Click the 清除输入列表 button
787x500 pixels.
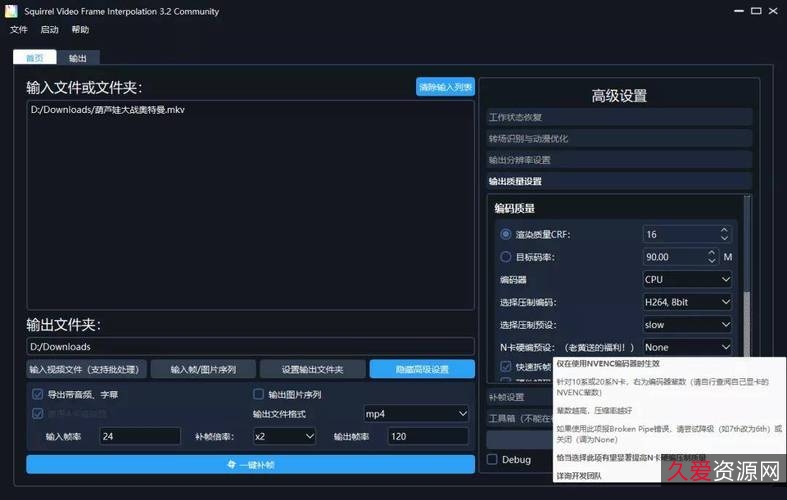pyautogui.click(x=445, y=87)
